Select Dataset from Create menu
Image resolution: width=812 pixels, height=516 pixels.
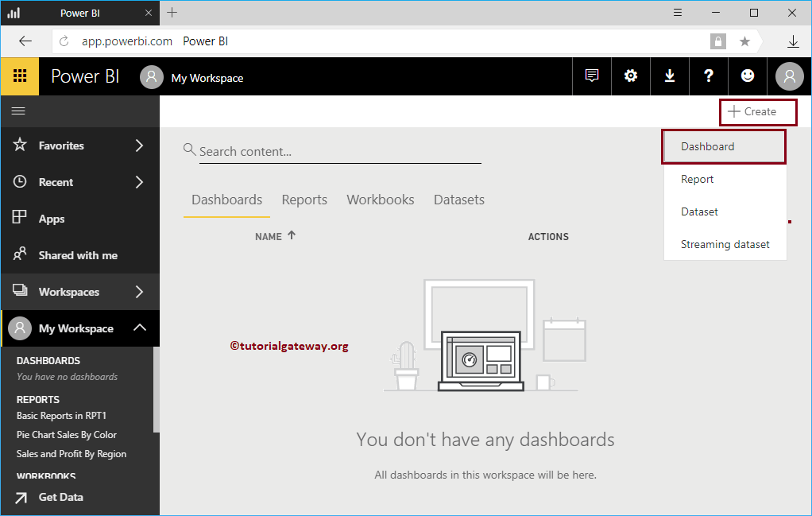pyautogui.click(x=725, y=212)
